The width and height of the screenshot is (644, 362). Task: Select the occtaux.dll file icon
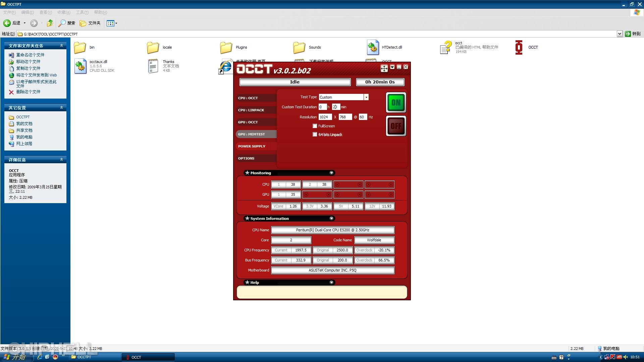(x=80, y=66)
